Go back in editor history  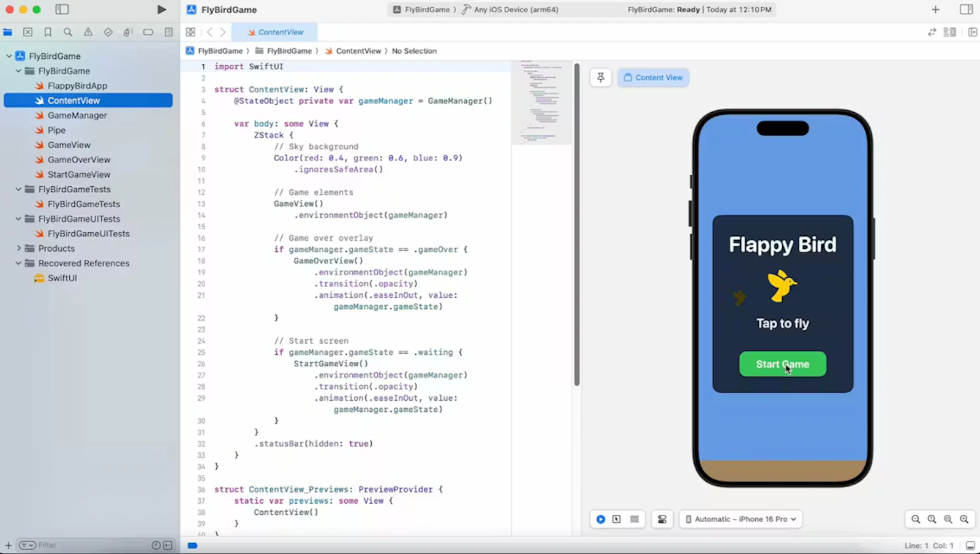click(209, 32)
